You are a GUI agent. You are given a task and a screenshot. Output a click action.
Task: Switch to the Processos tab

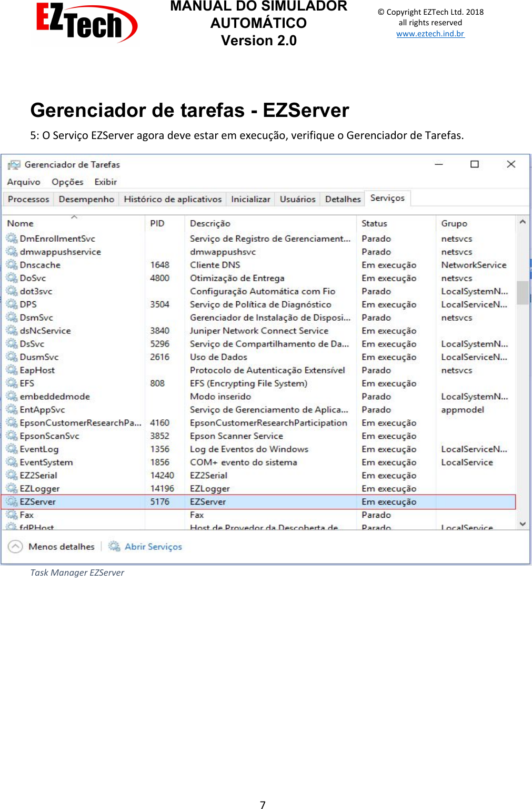pos(28,199)
